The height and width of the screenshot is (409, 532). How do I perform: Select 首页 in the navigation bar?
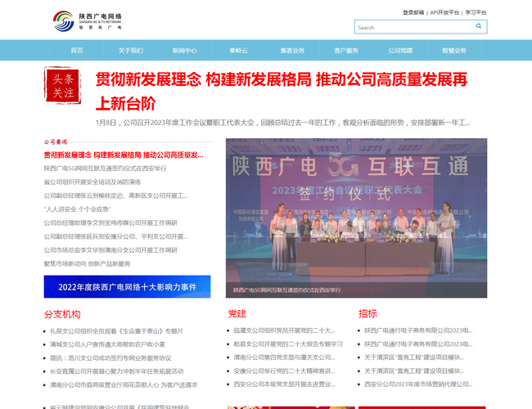[x=77, y=50]
